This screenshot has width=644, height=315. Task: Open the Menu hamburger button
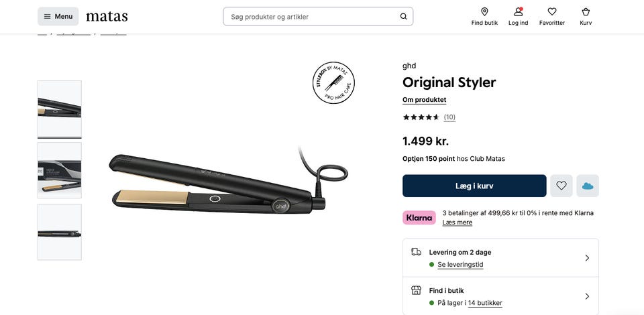point(58,16)
